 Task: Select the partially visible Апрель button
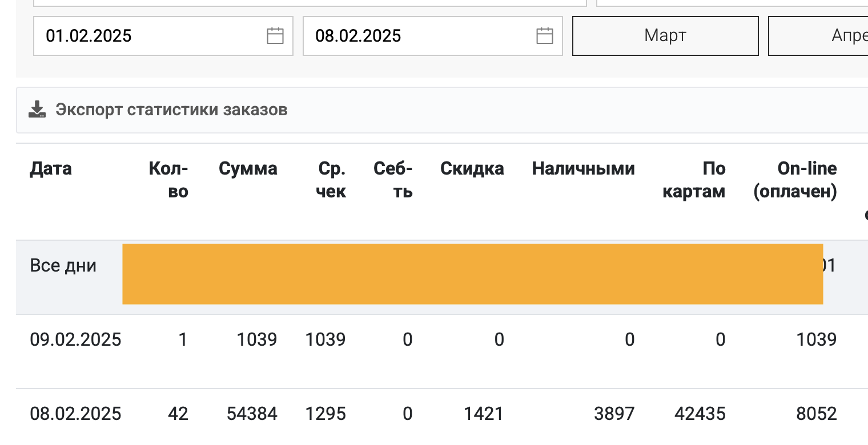818,36
